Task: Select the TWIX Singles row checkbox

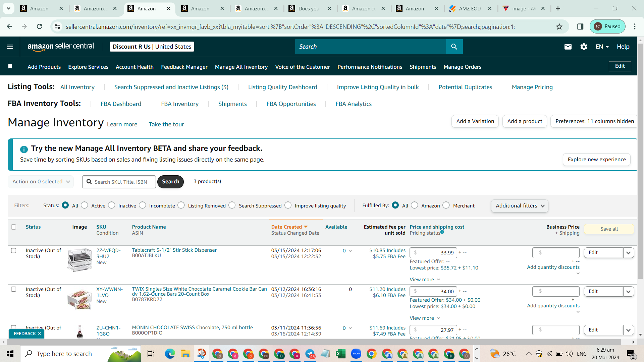Action: 14,289
